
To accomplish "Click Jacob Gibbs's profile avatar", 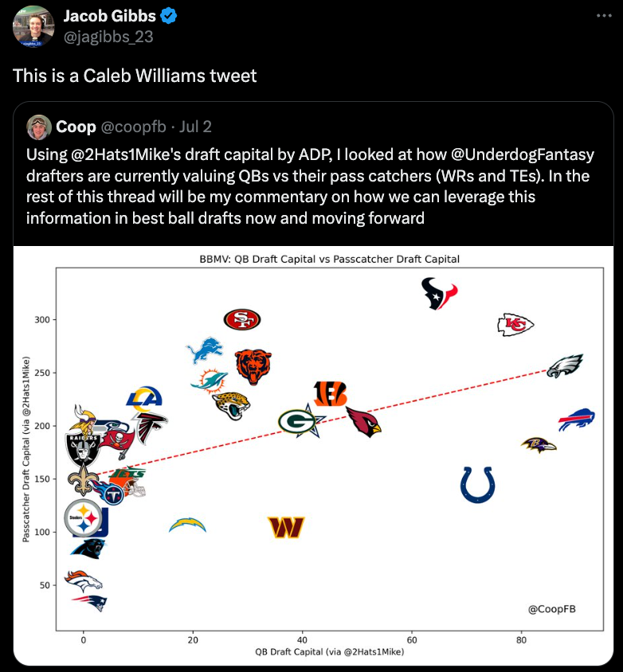I will click(33, 25).
